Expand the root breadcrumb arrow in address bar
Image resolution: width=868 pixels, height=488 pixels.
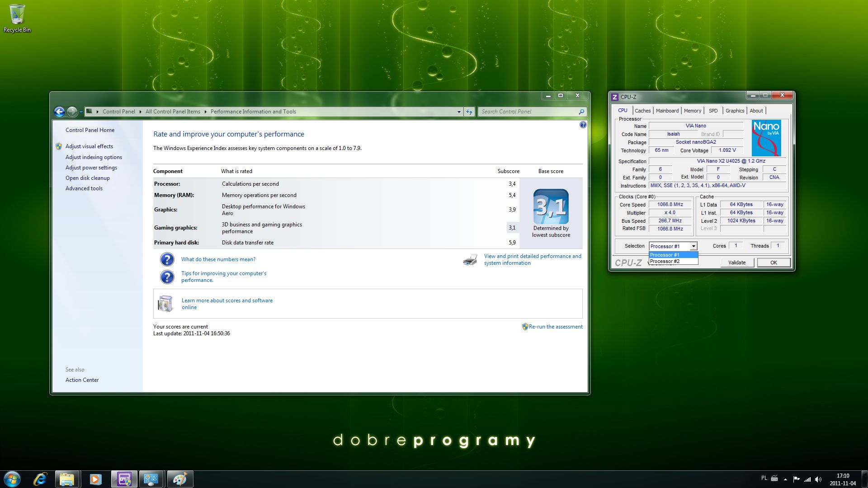point(97,112)
